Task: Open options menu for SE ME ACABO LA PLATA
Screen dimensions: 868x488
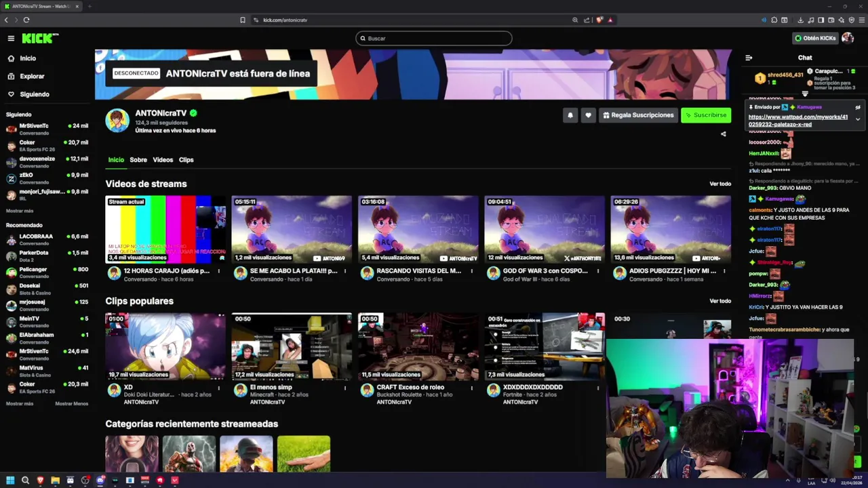Action: coord(344,271)
